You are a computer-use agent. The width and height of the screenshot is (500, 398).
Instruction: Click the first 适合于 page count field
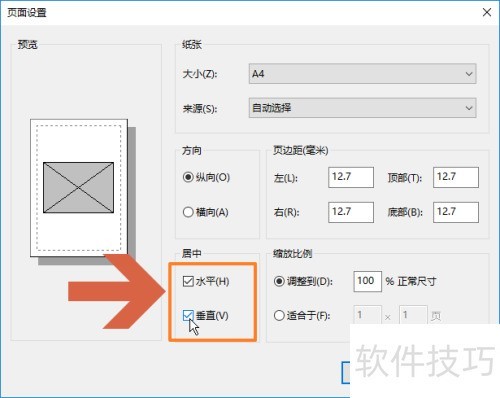tap(367, 315)
